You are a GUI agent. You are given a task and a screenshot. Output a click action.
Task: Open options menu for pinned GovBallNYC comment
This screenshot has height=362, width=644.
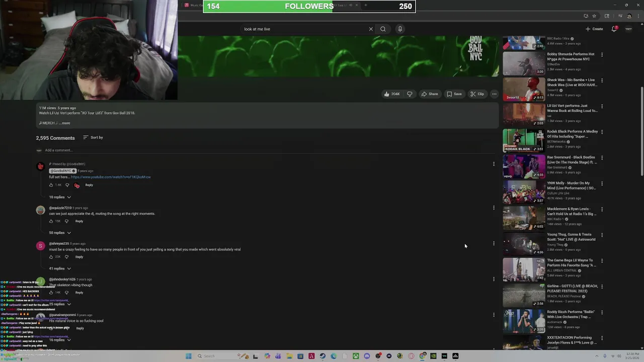(x=494, y=164)
